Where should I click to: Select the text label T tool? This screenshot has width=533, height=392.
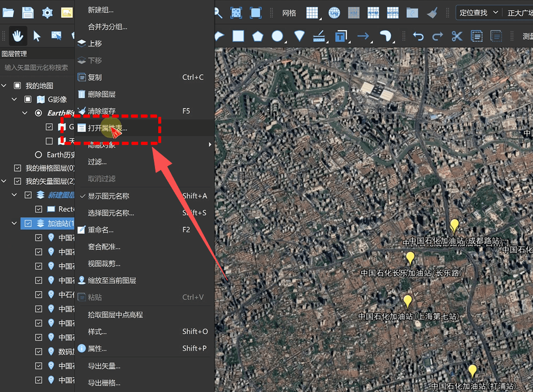pyautogui.click(x=341, y=36)
